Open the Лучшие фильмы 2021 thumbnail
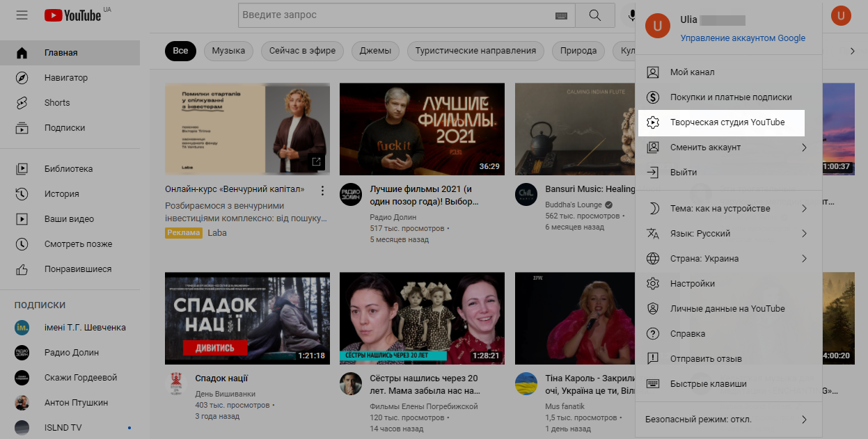The width and height of the screenshot is (868, 439). tap(422, 129)
